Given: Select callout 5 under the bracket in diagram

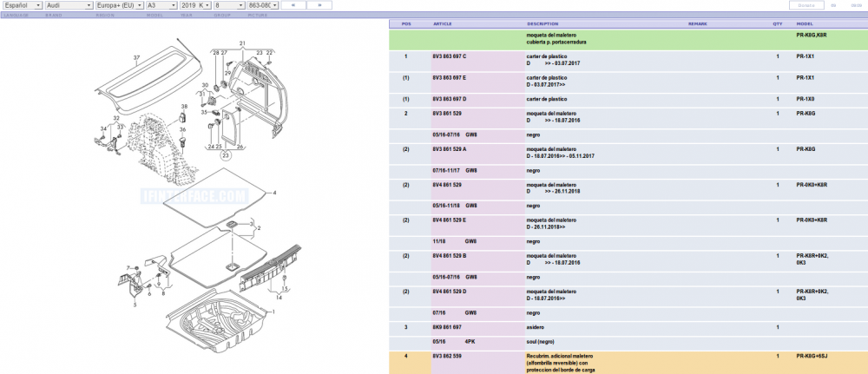Looking at the screenshot, I should pyautogui.click(x=134, y=305).
